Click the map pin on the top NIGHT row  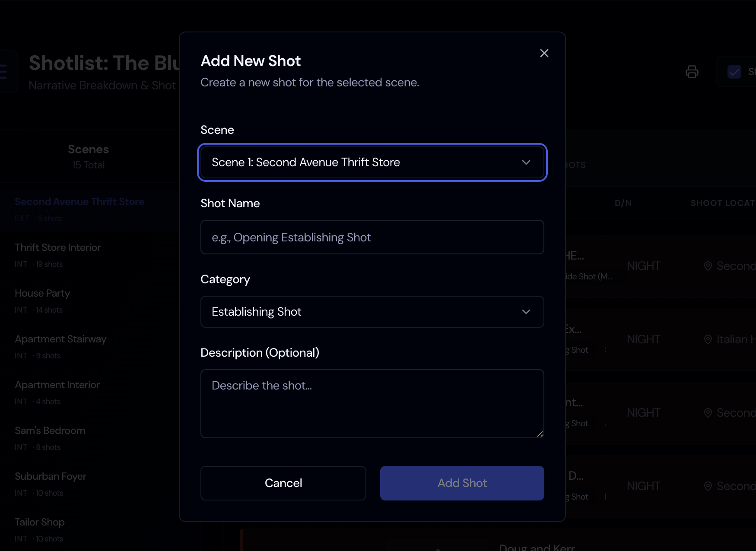tap(708, 266)
